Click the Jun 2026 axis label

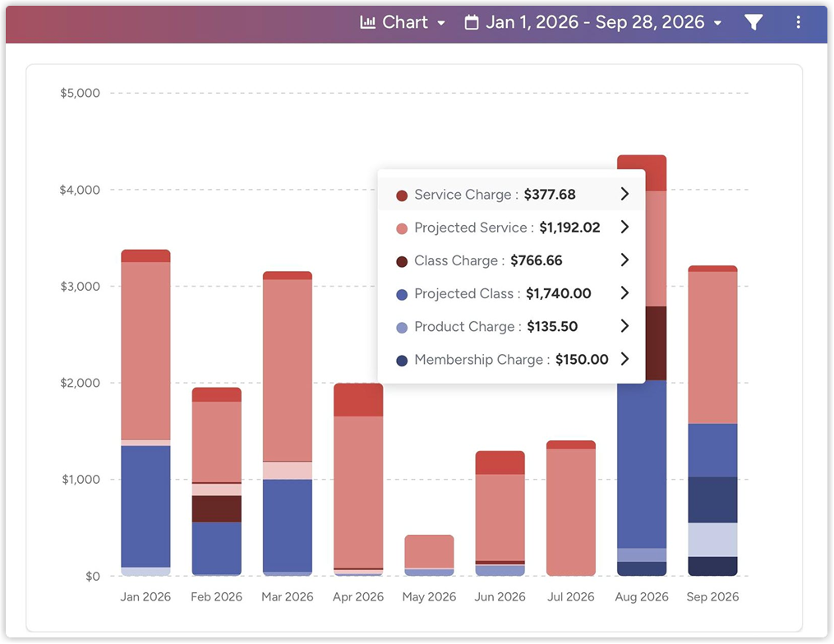point(500,596)
